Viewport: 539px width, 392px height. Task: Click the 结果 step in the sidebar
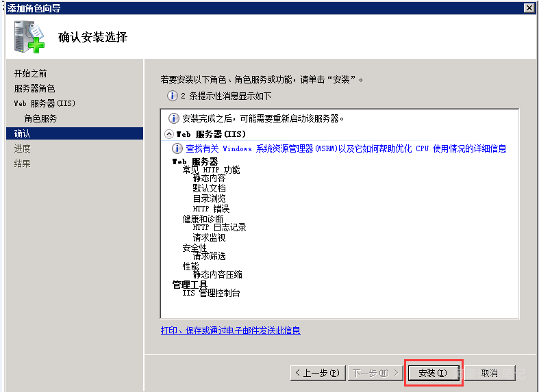pos(23,164)
